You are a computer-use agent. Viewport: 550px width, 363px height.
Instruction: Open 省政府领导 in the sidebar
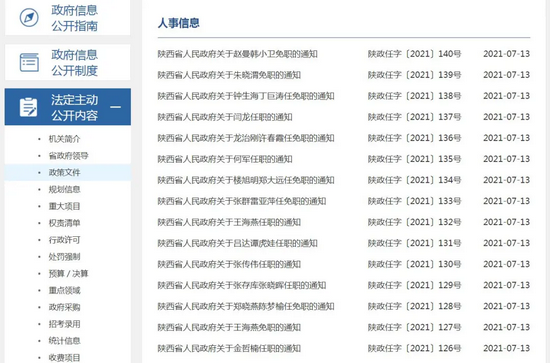tap(68, 156)
